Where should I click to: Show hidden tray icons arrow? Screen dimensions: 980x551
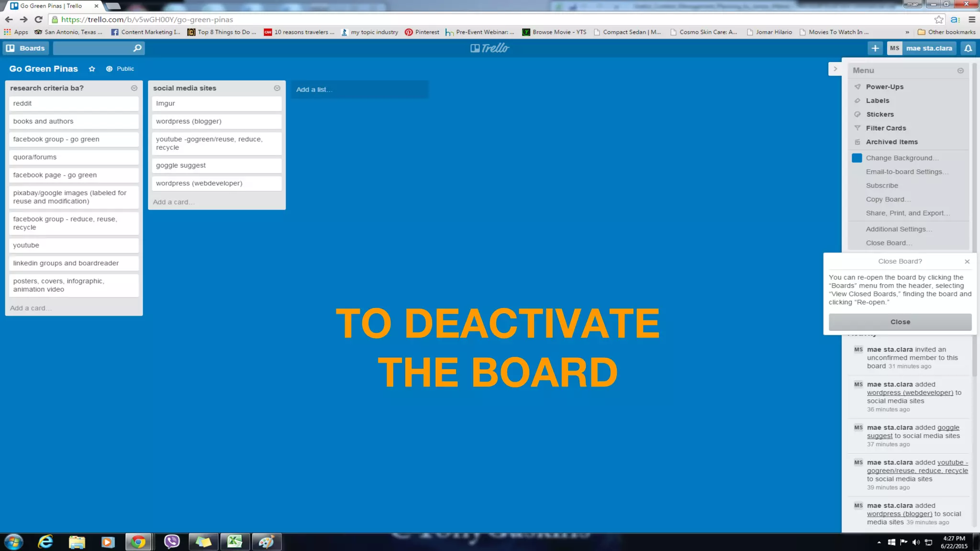(879, 542)
